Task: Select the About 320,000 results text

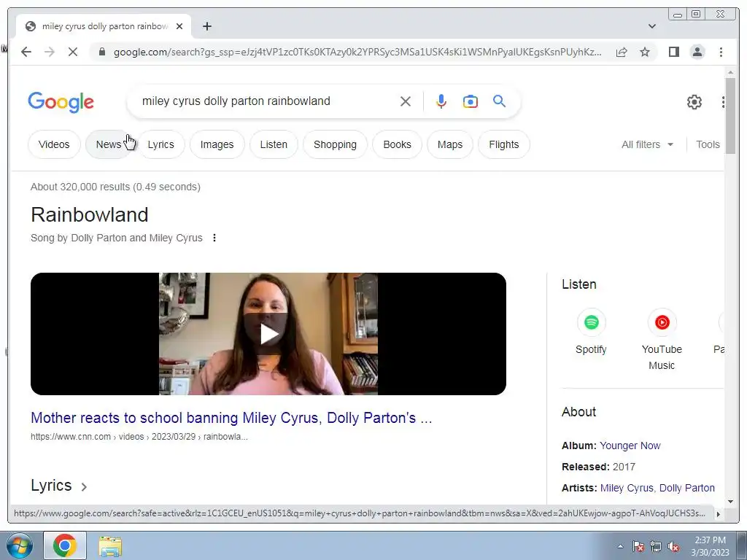Action: click(x=115, y=187)
